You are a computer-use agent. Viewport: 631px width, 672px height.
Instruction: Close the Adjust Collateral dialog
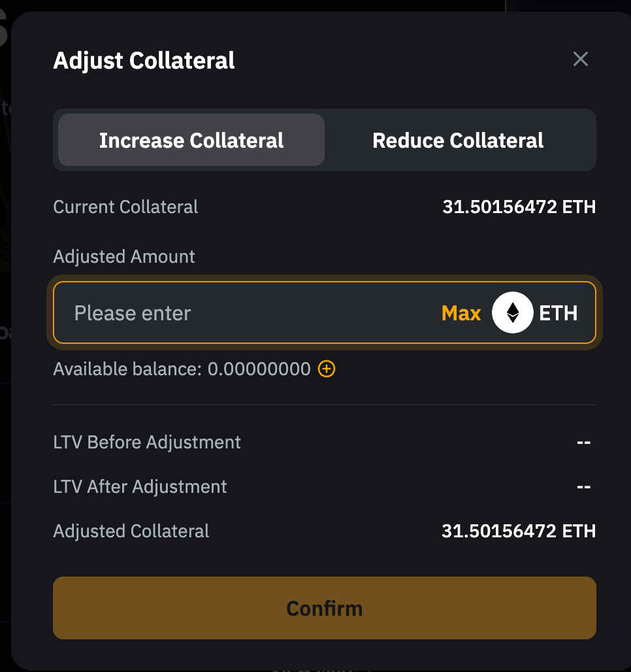[x=580, y=59]
